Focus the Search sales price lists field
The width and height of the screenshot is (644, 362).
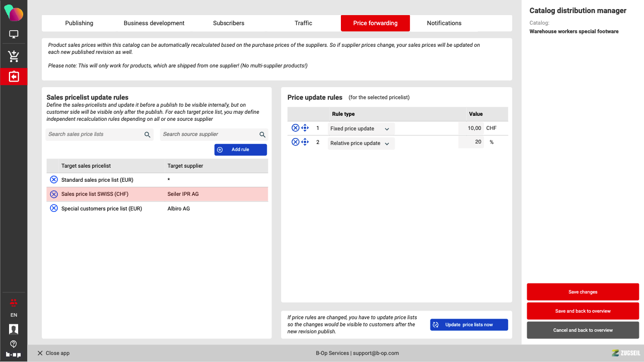95,134
